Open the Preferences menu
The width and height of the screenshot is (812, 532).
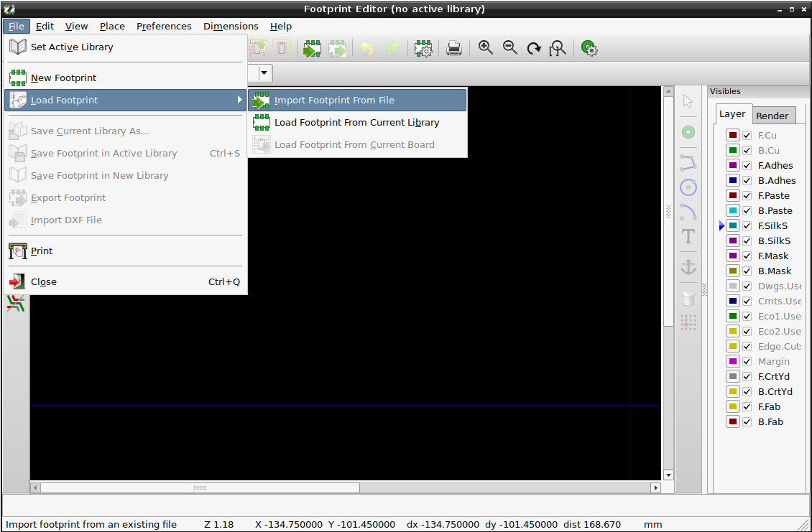(164, 27)
